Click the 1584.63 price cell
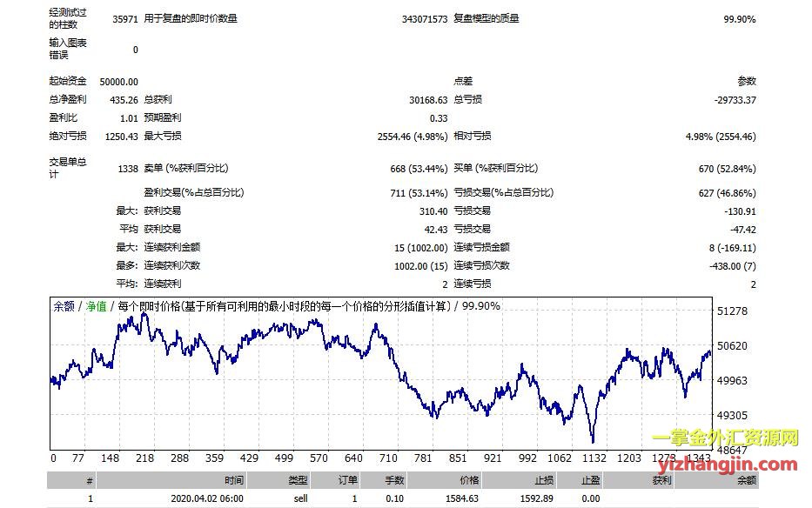This screenshot has height=508, width=812. 460,498
